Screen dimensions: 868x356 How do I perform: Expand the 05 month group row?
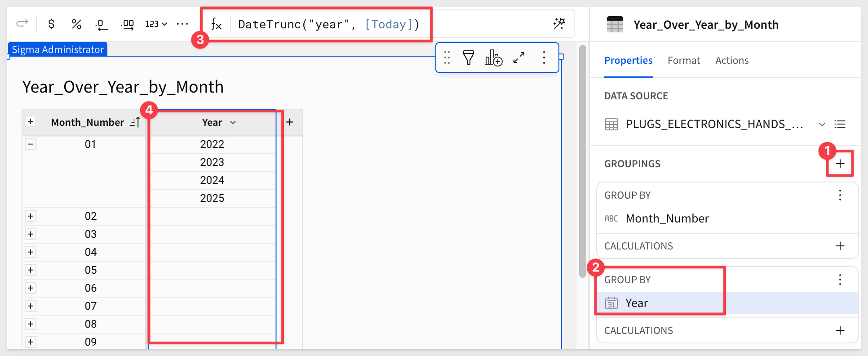coord(31,270)
